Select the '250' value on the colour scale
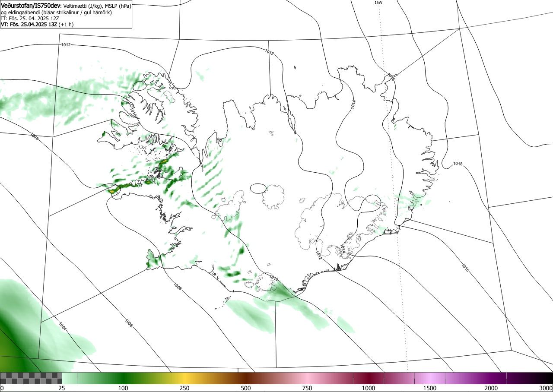 pyautogui.click(x=184, y=388)
